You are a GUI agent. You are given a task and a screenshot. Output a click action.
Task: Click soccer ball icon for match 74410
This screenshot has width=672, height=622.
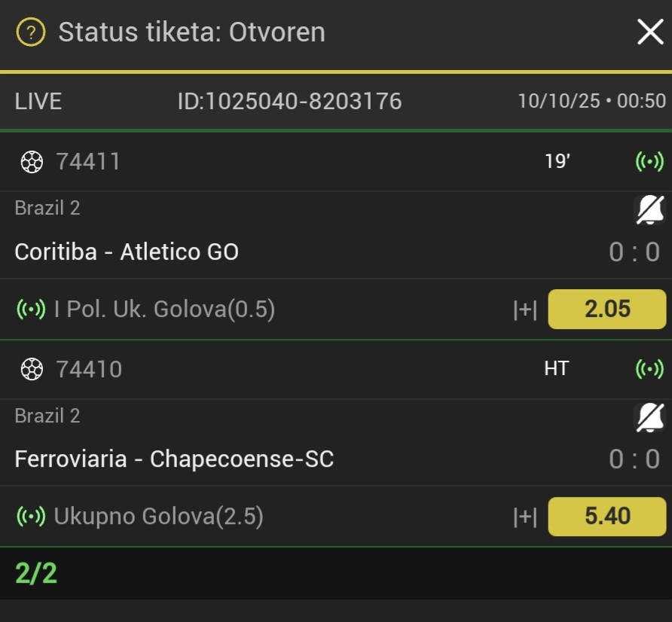pos(32,369)
